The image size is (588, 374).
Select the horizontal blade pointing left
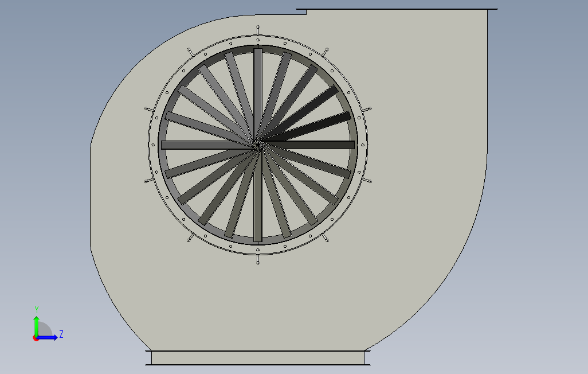point(207,145)
